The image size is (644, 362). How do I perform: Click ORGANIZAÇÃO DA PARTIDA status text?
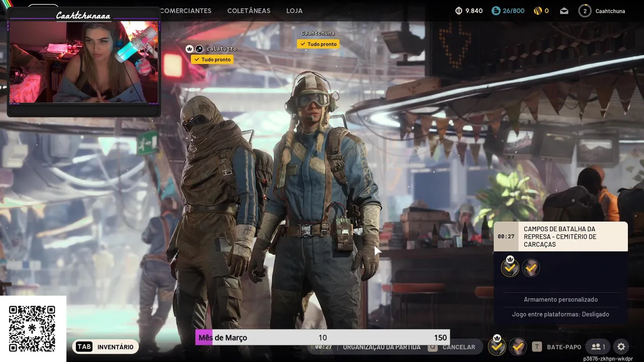(x=381, y=347)
